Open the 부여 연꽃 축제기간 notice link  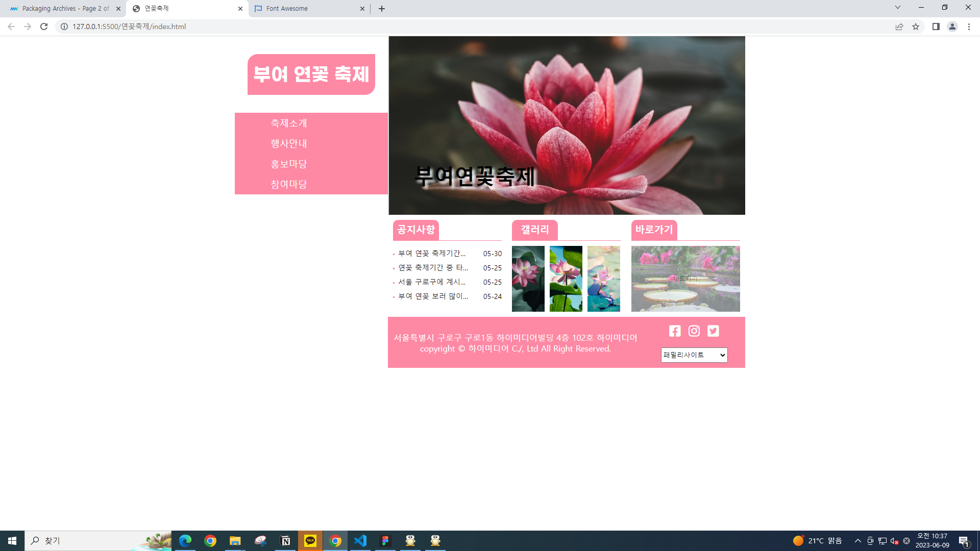click(432, 254)
